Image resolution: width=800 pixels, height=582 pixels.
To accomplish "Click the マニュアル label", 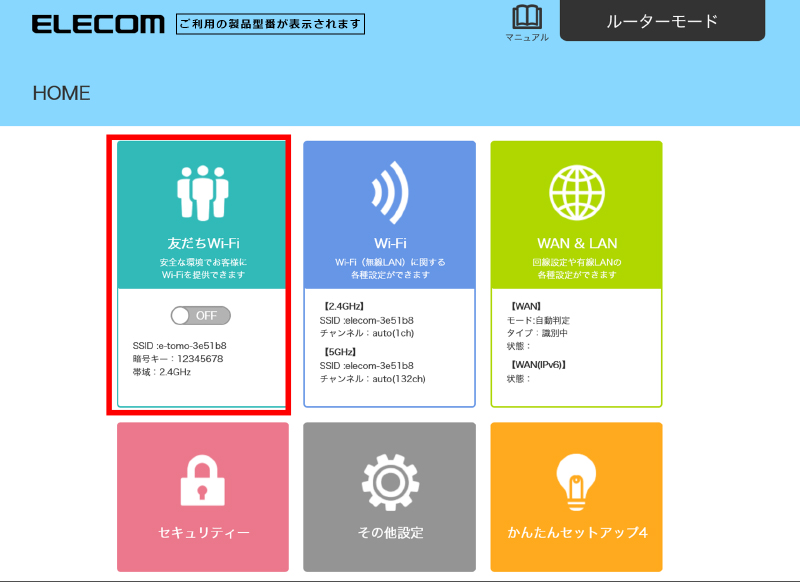I will (x=527, y=37).
